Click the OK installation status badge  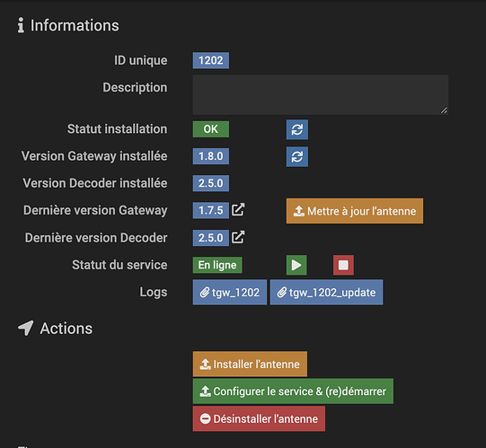pos(211,129)
